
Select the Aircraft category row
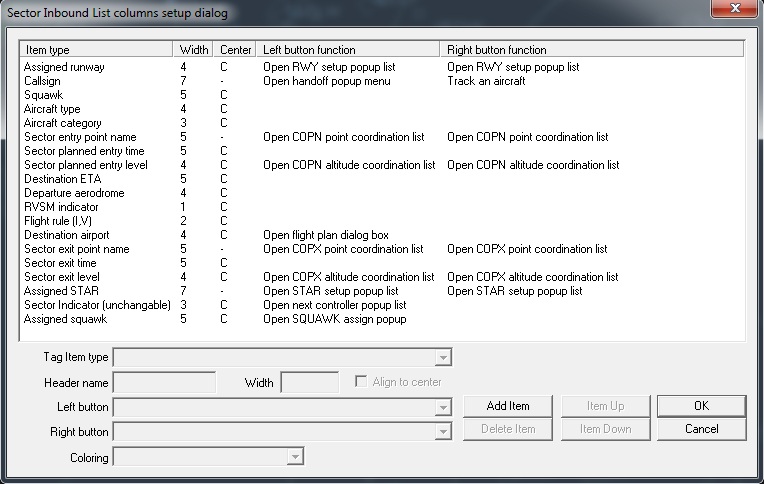pyautogui.click(x=382, y=123)
